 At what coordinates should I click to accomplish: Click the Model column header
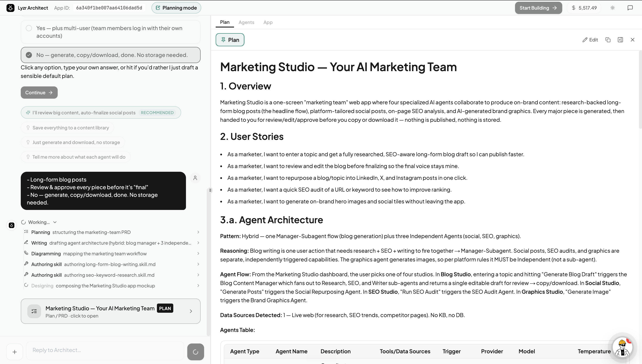(527, 351)
